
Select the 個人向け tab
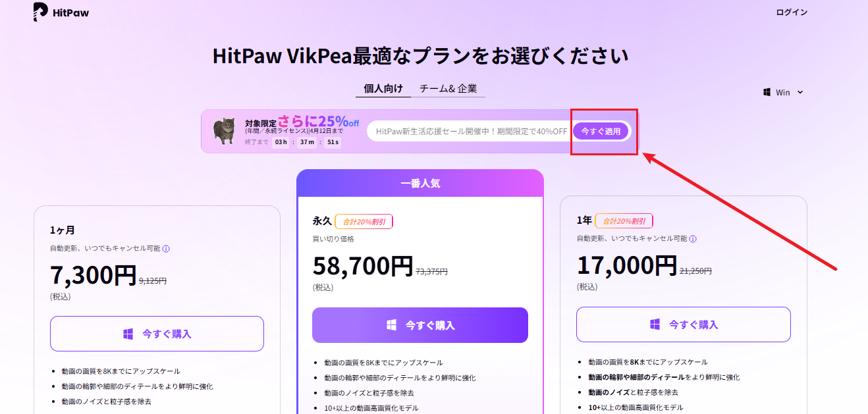[383, 88]
